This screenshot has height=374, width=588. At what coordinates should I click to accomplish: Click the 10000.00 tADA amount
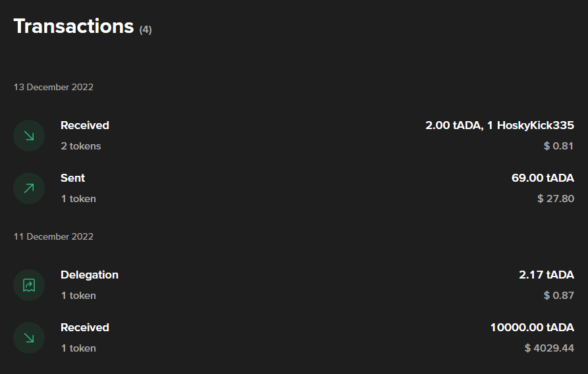[532, 327]
